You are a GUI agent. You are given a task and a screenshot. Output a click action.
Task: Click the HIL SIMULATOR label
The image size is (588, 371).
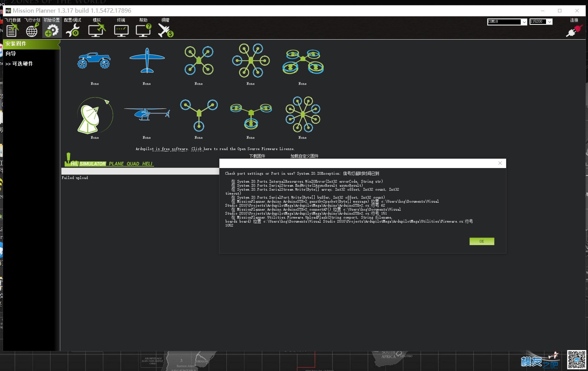tap(88, 164)
